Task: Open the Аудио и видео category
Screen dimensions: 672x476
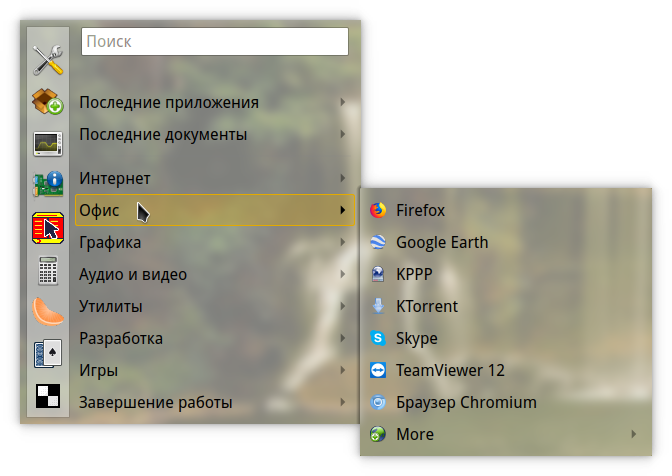Action: pyautogui.click(x=215, y=274)
